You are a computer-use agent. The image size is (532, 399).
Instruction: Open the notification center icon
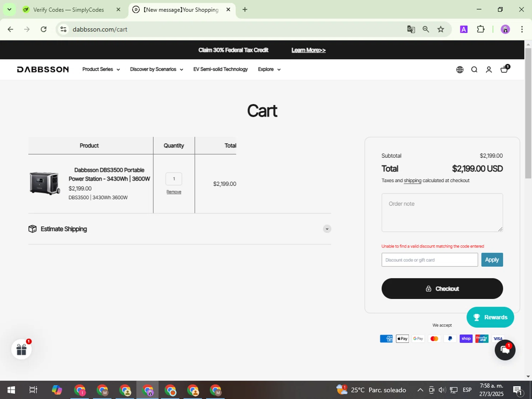tap(517, 390)
